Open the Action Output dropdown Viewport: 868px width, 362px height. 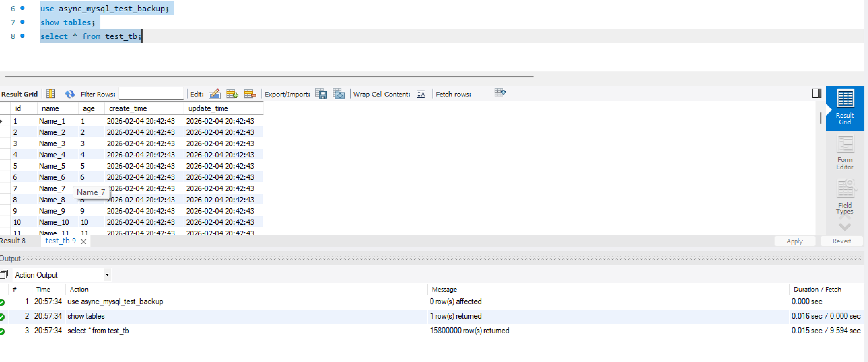pyautogui.click(x=107, y=275)
